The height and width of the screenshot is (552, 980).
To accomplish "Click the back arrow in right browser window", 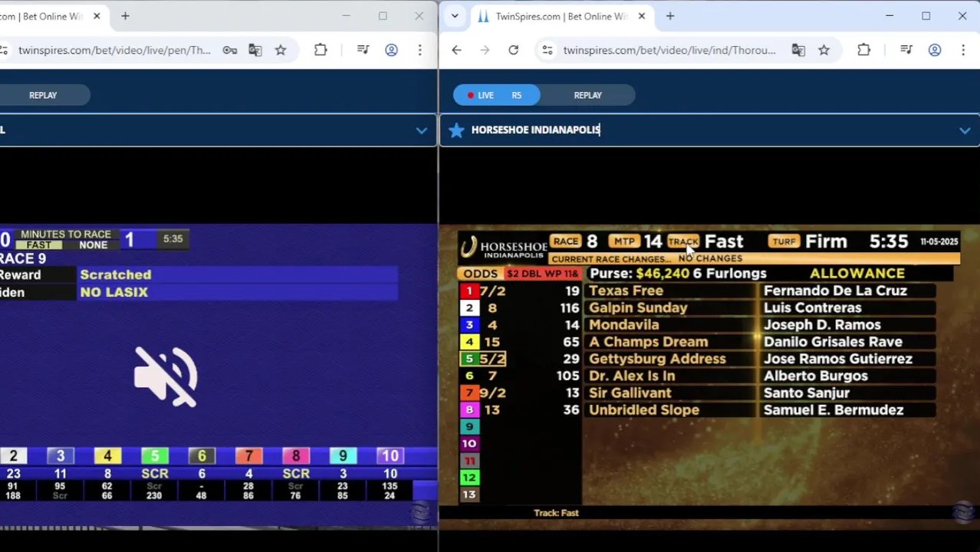I will pyautogui.click(x=456, y=50).
